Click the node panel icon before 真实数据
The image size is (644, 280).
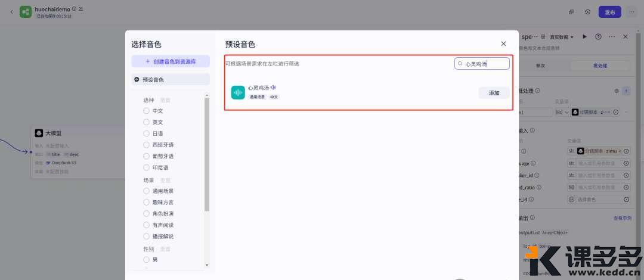[543, 36]
